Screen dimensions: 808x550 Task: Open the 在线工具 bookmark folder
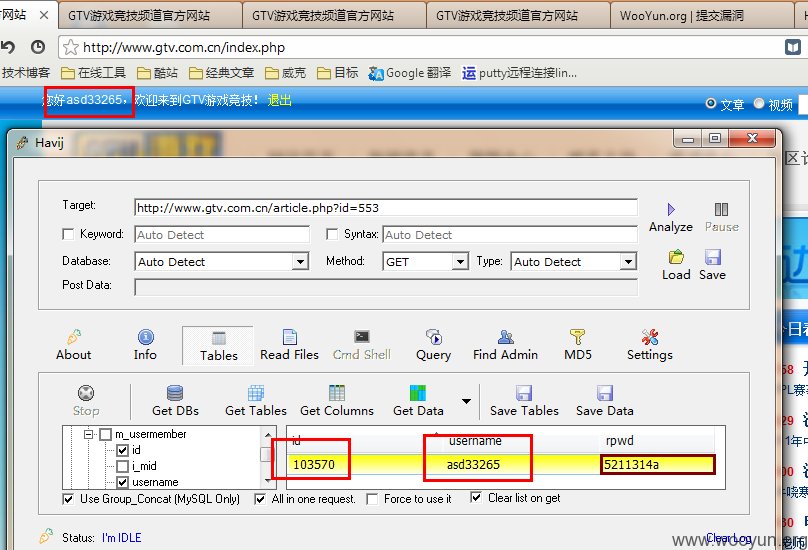coord(93,73)
